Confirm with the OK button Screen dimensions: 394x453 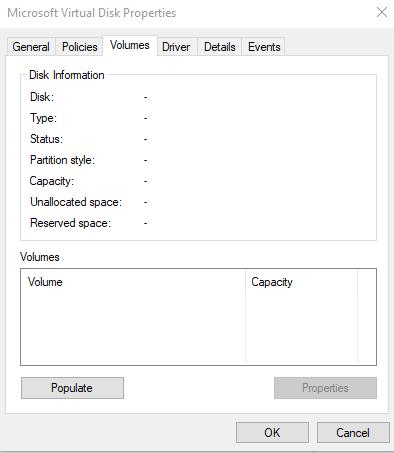tap(272, 433)
